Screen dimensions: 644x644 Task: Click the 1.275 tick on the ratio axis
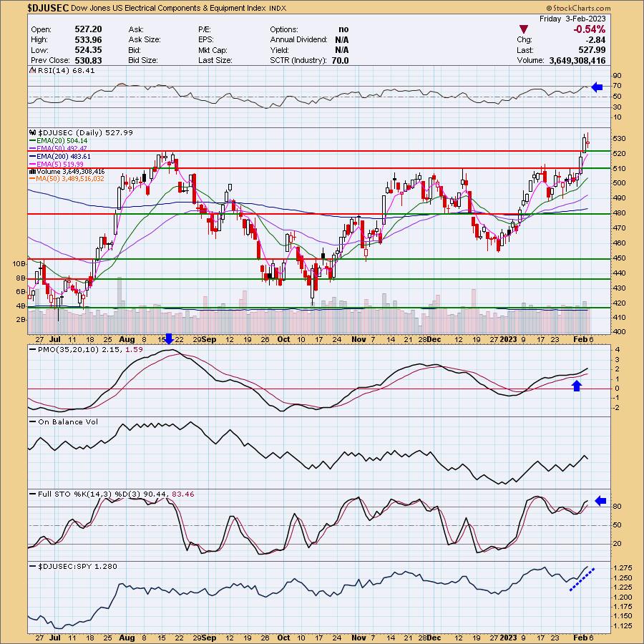click(623, 568)
